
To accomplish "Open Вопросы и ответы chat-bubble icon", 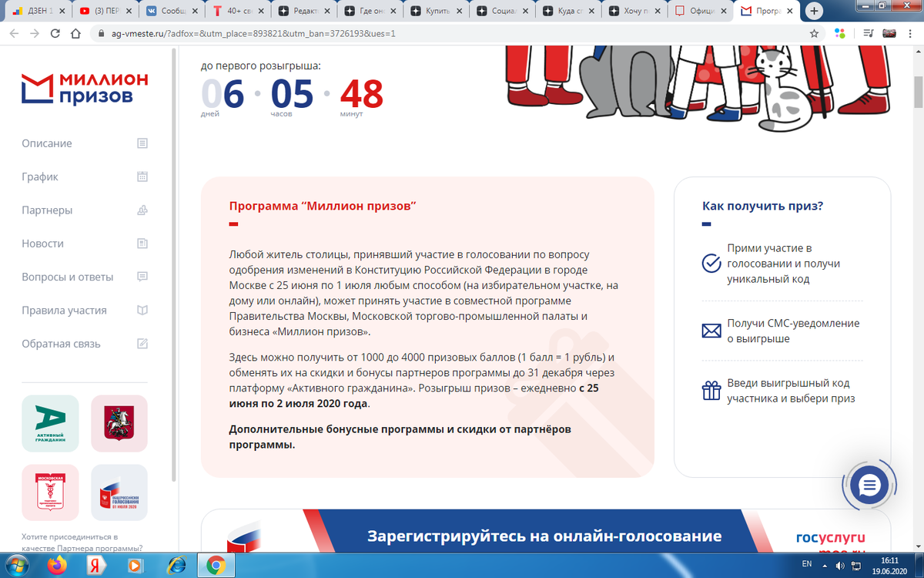I will 142,277.
